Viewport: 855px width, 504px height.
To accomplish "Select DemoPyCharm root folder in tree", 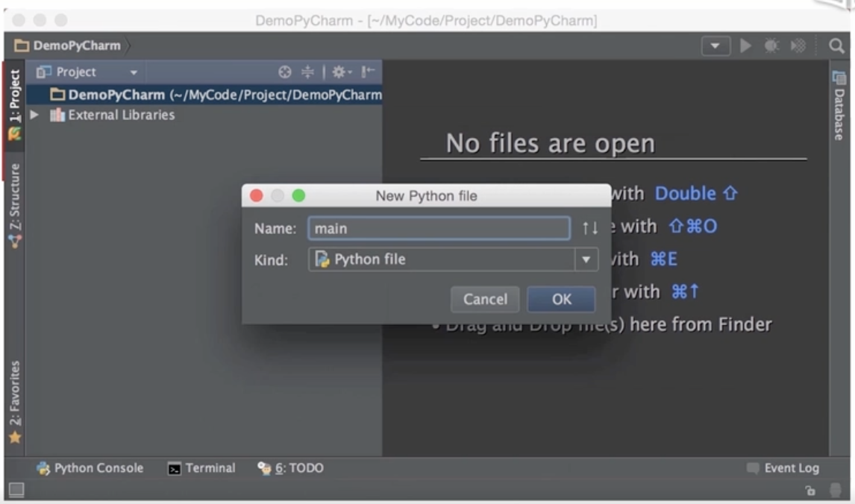I will click(x=204, y=95).
